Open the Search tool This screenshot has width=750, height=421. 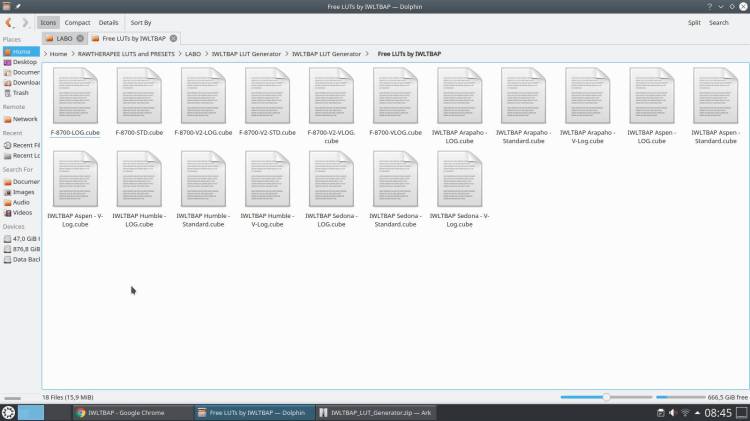coord(718,22)
